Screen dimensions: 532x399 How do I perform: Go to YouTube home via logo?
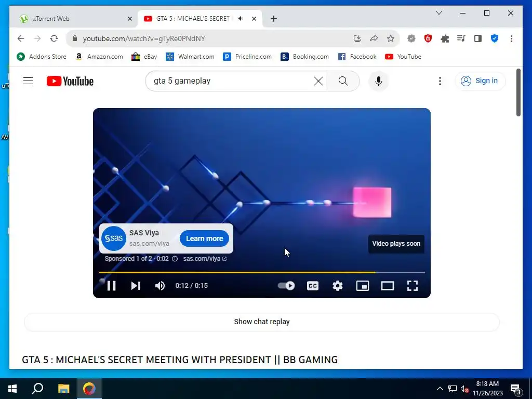click(x=70, y=81)
